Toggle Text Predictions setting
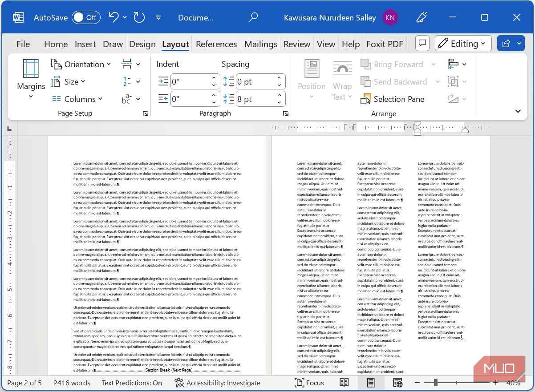This screenshot has width=535, height=392. point(132,383)
